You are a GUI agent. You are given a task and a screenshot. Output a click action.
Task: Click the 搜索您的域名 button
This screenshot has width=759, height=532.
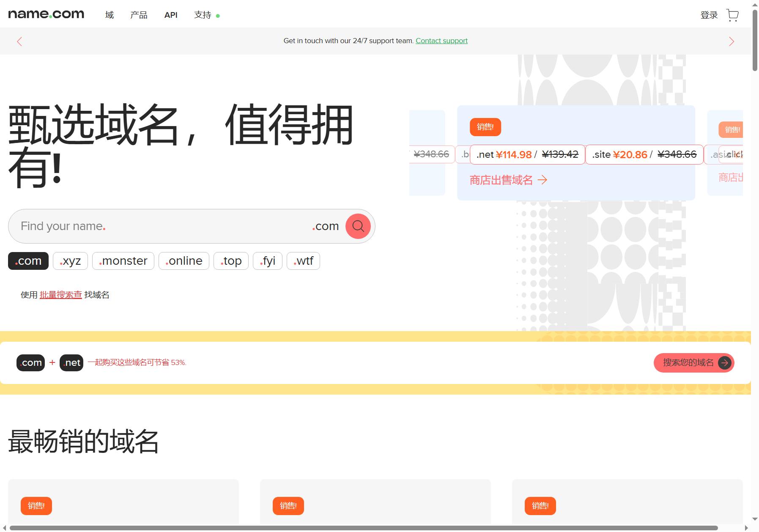click(x=694, y=363)
